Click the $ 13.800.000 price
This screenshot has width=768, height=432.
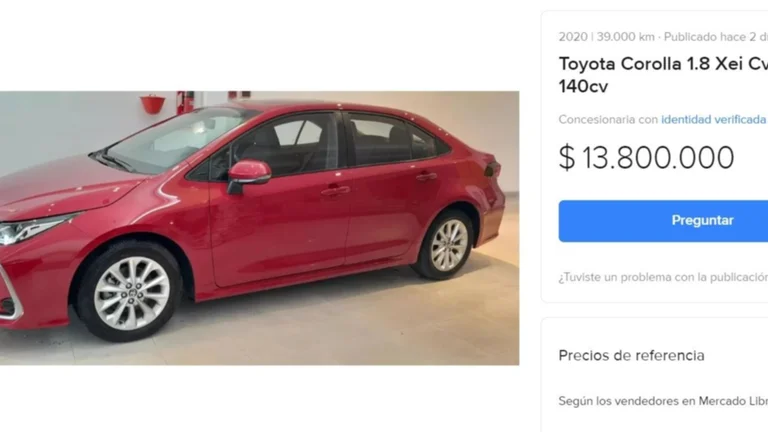click(646, 158)
